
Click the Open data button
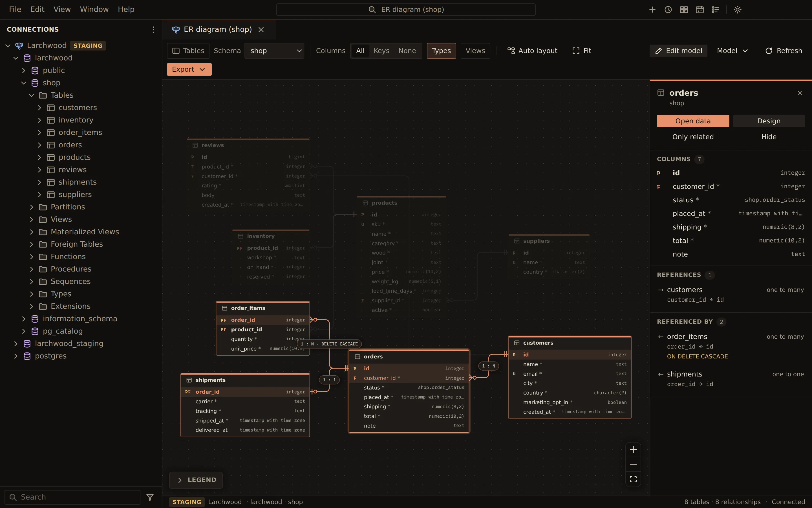693,121
